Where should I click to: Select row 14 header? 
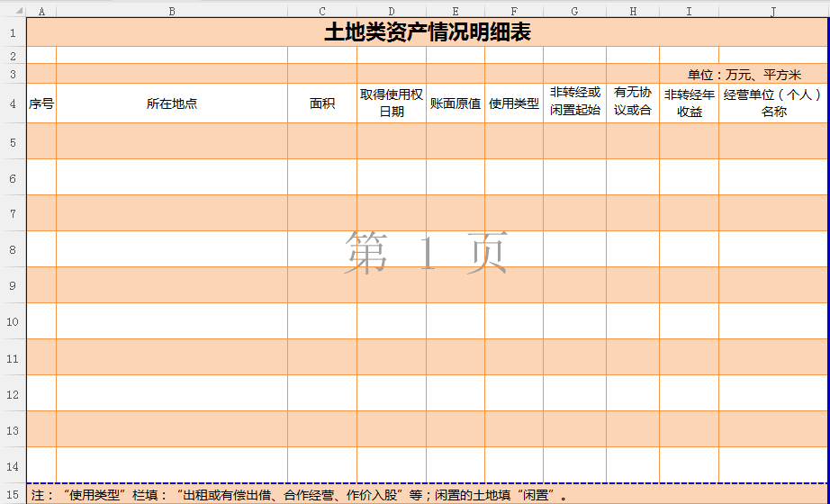coord(13,465)
